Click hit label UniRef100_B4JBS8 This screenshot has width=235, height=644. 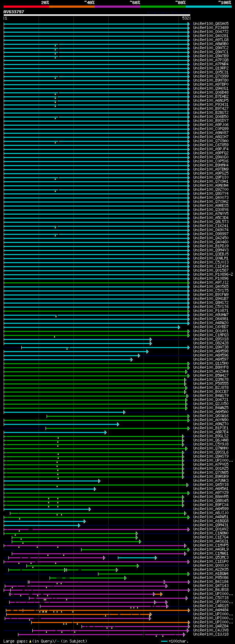coord(211,590)
